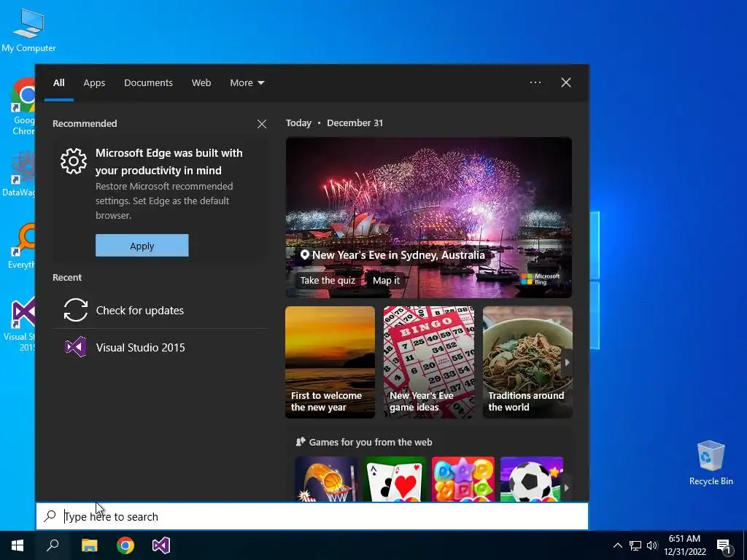Screen dimensions: 747x560
Task: Click the Map it button
Action: click(387, 280)
